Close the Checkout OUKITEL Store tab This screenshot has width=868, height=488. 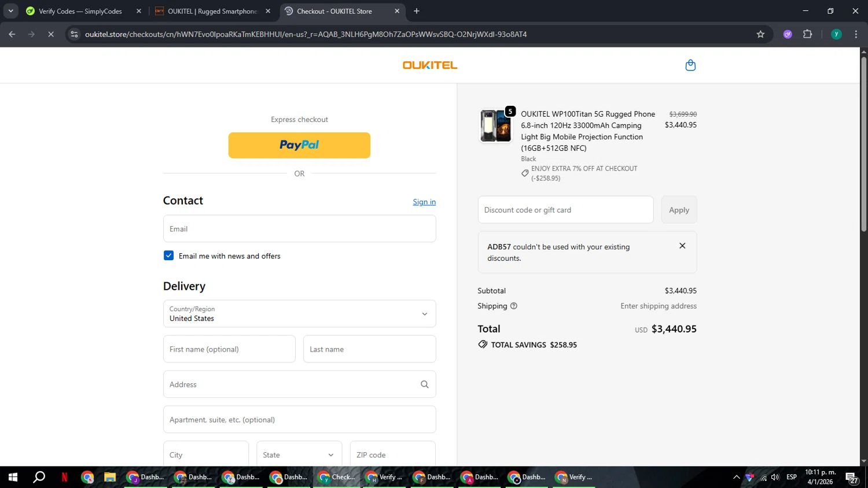point(397,11)
